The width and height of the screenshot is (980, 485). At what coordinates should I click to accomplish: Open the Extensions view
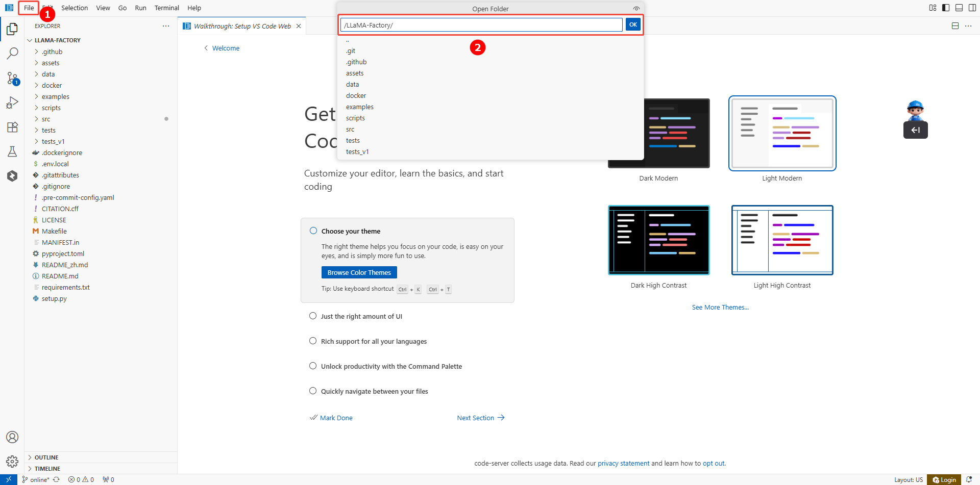tap(12, 127)
